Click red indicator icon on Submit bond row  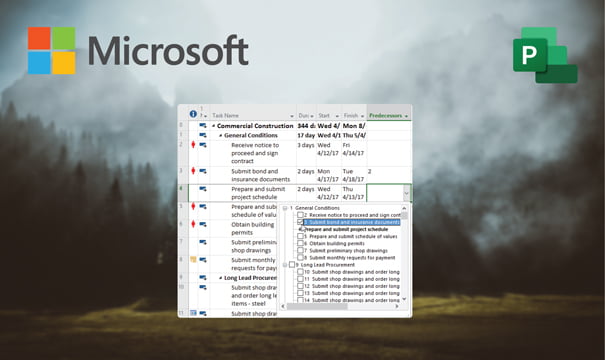coord(193,171)
